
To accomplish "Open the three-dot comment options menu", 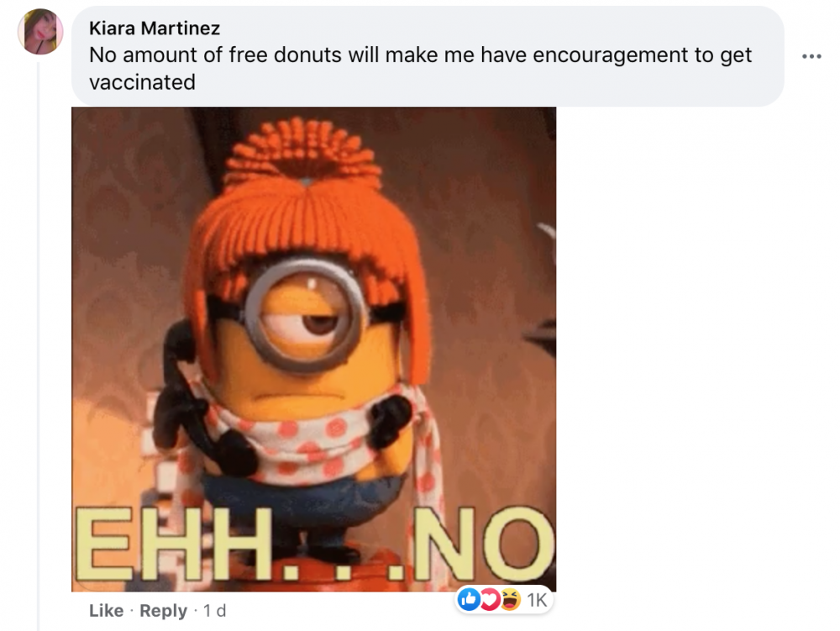I will coord(811,55).
